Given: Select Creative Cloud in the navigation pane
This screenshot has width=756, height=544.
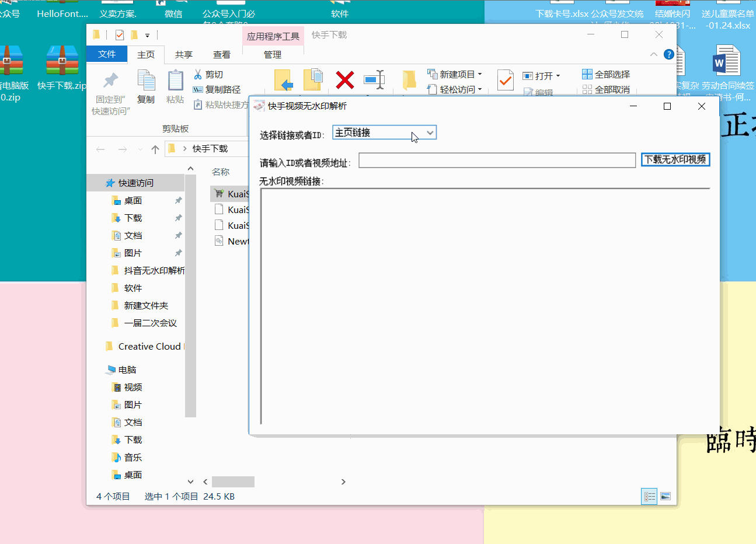Looking at the screenshot, I should coord(144,346).
